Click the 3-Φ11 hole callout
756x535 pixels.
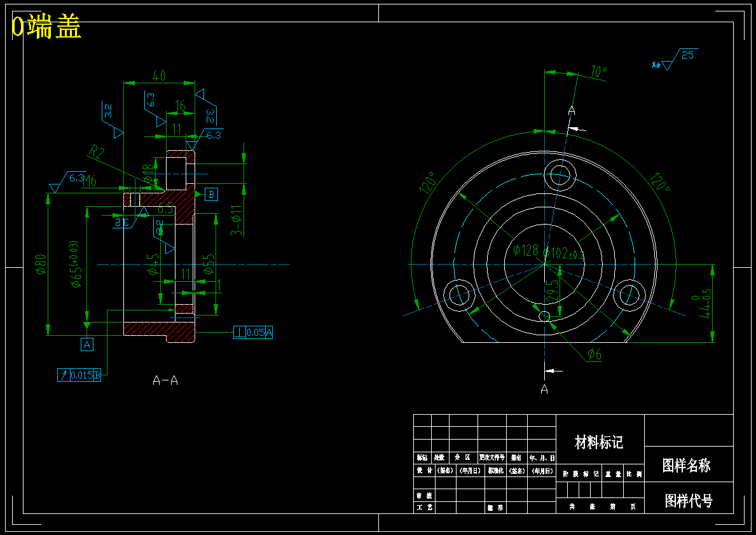point(237,220)
